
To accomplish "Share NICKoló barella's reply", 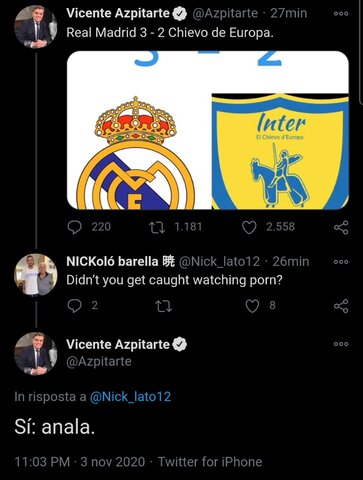I will (341, 306).
